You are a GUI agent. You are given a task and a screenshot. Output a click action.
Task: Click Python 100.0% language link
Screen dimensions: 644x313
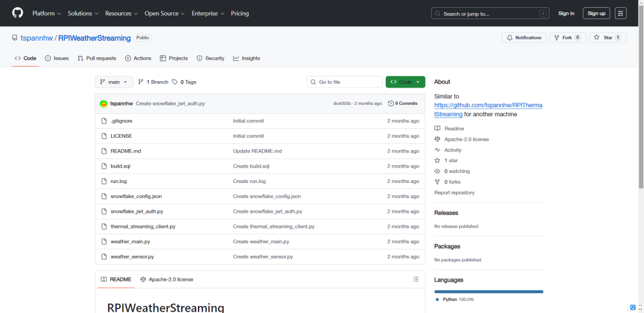pos(454,299)
